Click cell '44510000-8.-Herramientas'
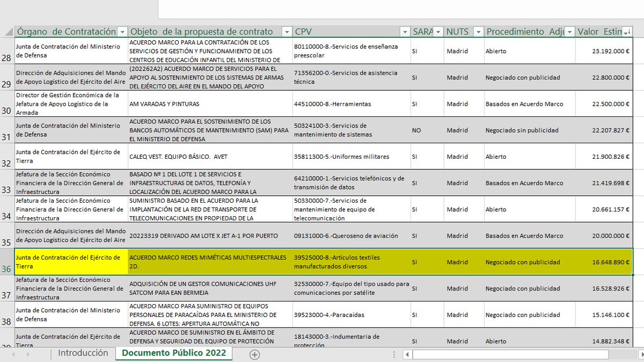Viewport: 644px width, 362px height. [352, 104]
